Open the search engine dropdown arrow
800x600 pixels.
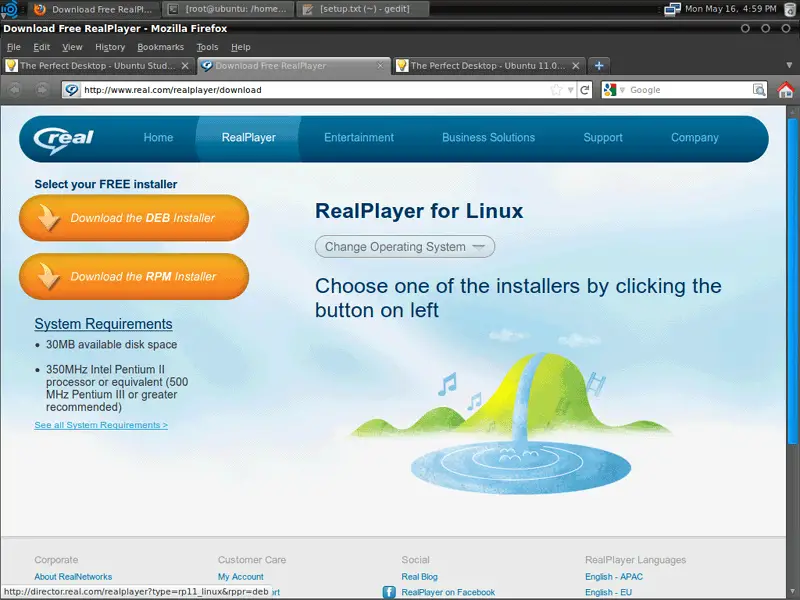pos(622,90)
